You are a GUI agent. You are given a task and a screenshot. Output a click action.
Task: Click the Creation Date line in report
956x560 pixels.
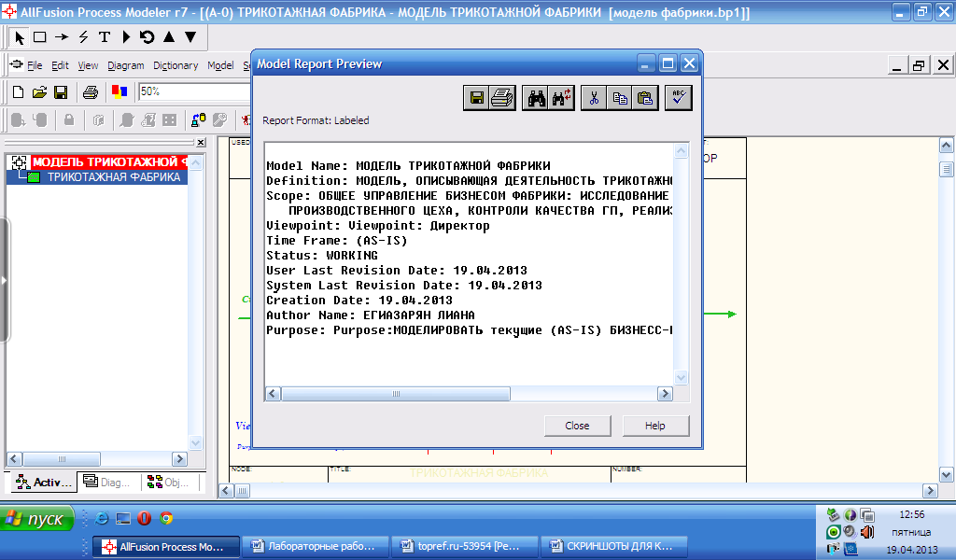click(359, 301)
